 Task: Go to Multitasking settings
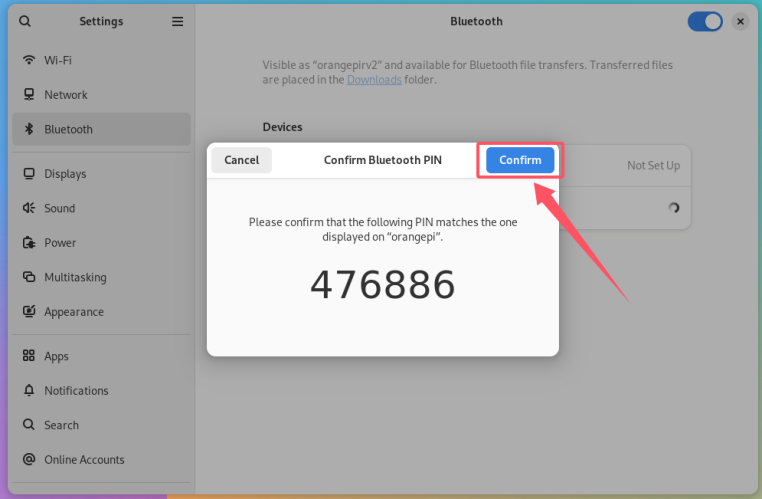coord(102,277)
